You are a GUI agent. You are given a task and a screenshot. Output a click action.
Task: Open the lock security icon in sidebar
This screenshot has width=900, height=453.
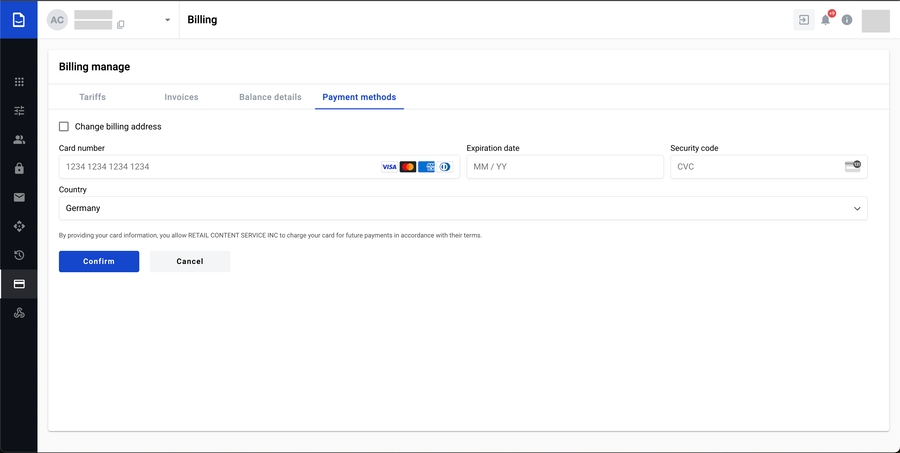point(19,168)
